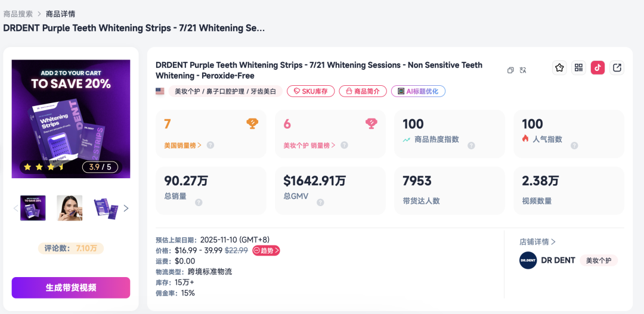Go to 商品搜索 breadcrumb

point(18,14)
